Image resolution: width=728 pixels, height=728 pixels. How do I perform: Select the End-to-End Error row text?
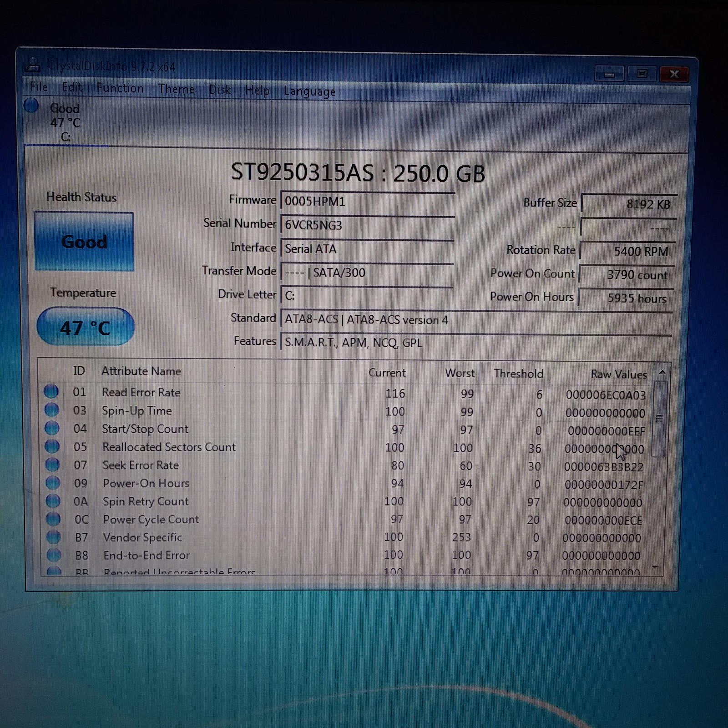pos(147,555)
